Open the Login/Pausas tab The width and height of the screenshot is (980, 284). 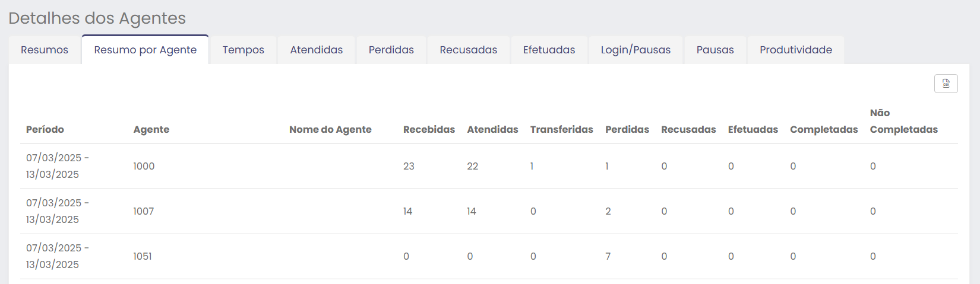point(636,50)
